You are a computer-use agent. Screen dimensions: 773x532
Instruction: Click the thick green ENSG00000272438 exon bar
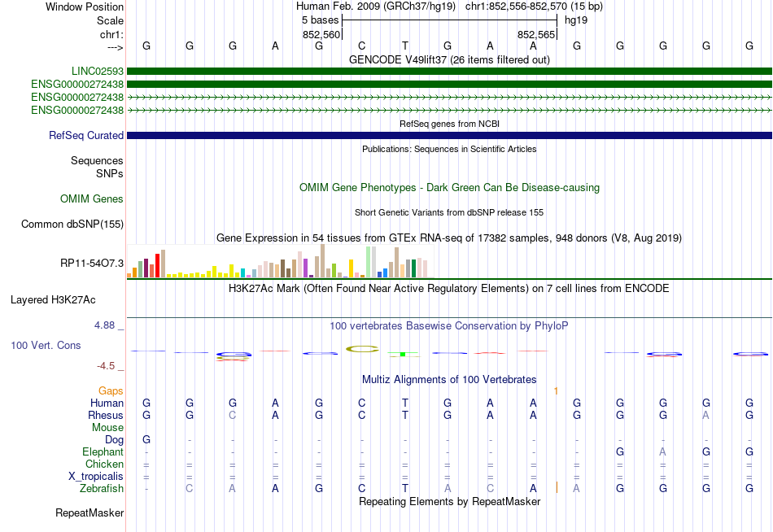(x=449, y=85)
